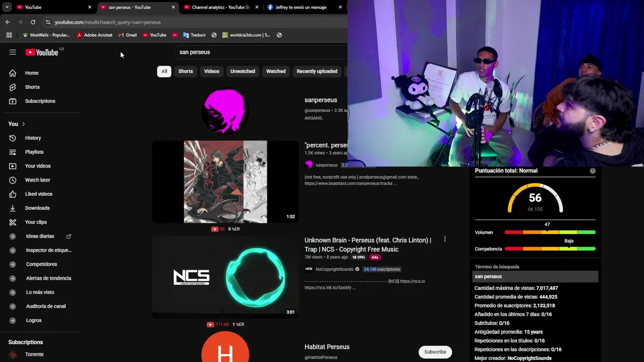
Task: Select the Unwatched filter chip
Action: coord(243,71)
